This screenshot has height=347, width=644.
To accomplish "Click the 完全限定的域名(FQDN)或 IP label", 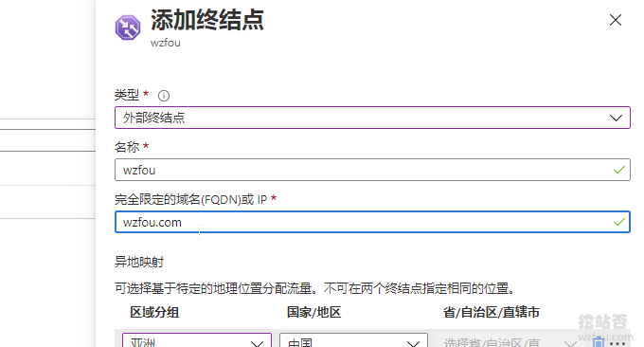I will [191, 199].
